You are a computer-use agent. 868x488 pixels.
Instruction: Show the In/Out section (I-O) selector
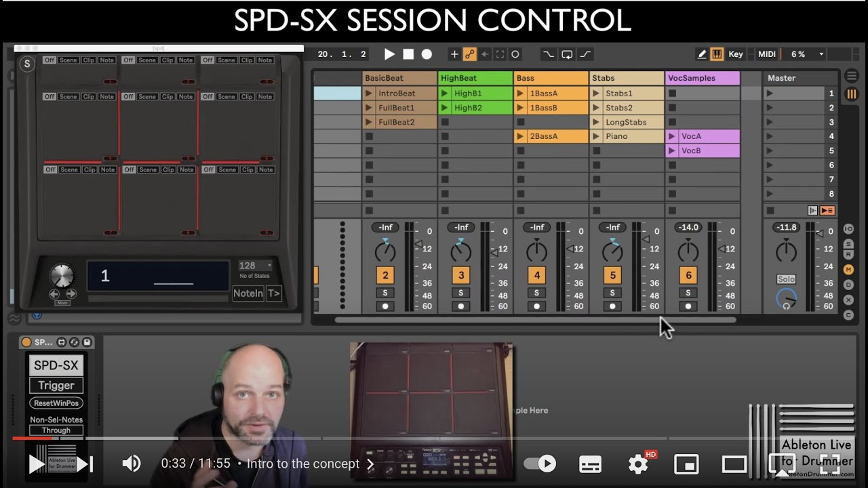(x=848, y=229)
